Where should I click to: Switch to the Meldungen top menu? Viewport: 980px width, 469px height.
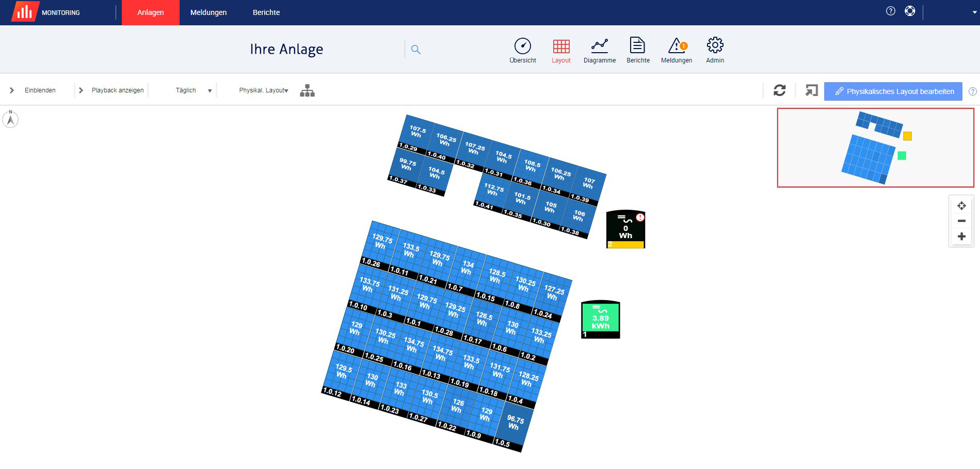(208, 12)
